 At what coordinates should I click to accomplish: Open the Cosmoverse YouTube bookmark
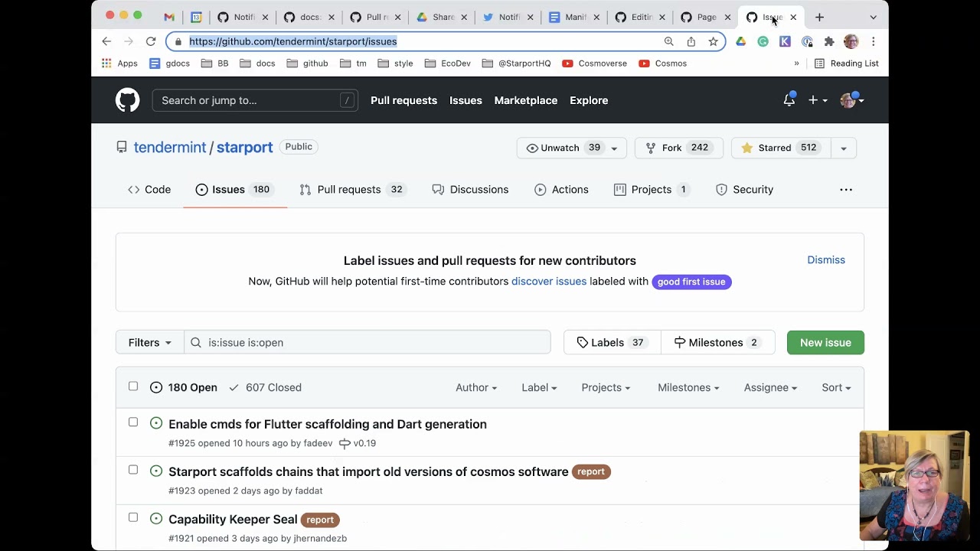594,64
